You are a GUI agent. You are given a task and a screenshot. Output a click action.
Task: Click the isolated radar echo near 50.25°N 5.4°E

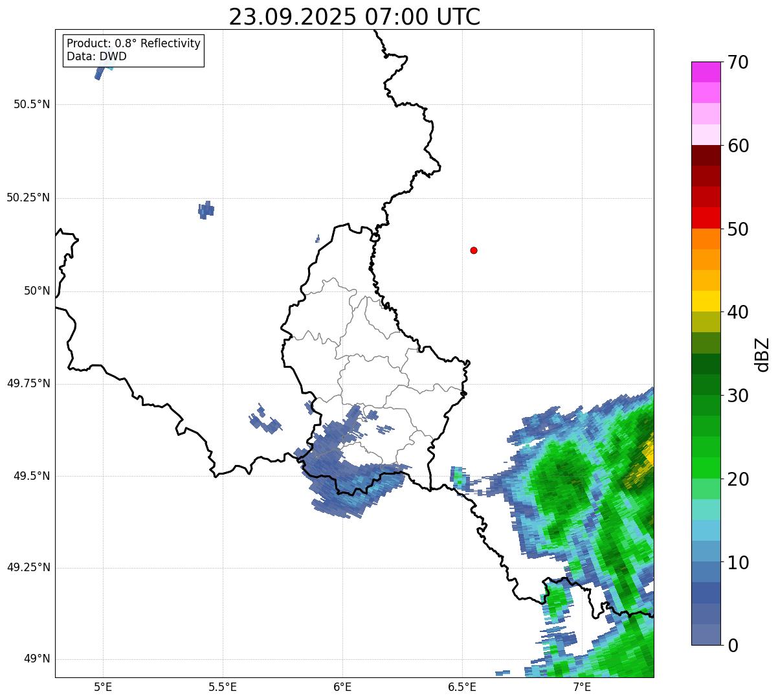206,209
